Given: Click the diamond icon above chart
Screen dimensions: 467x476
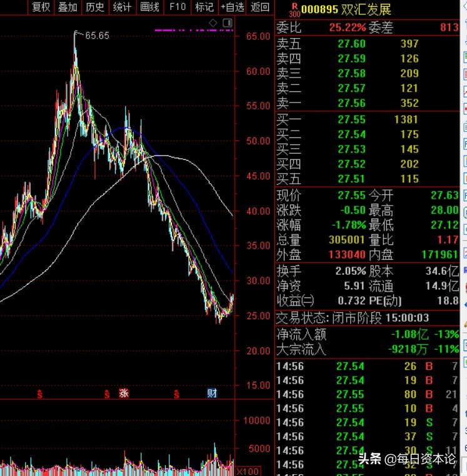Looking at the screenshot, I should tap(213, 22).
